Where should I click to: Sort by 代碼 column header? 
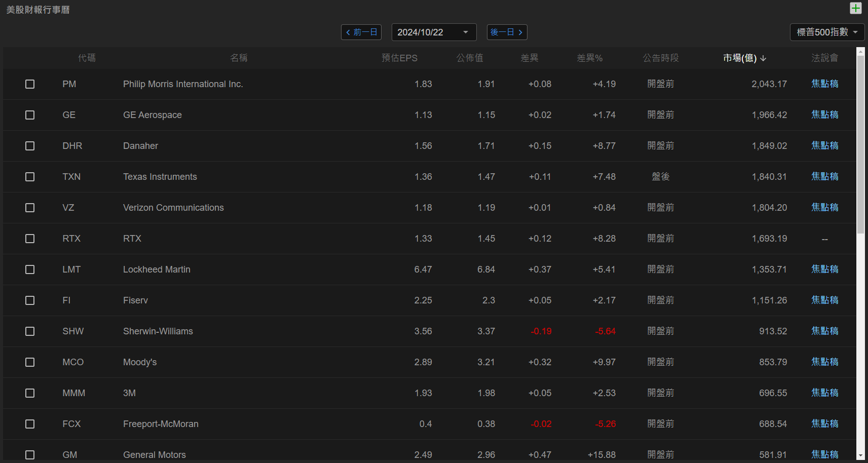[x=87, y=58]
